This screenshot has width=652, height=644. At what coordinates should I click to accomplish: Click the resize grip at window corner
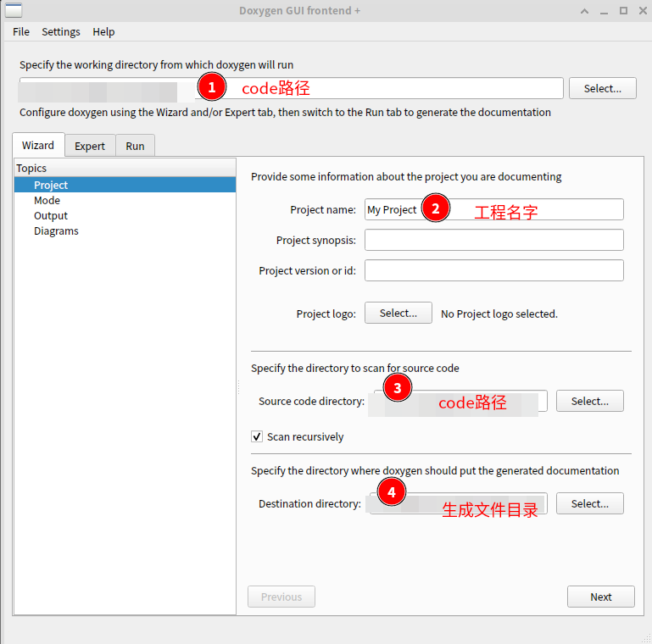[647, 639]
